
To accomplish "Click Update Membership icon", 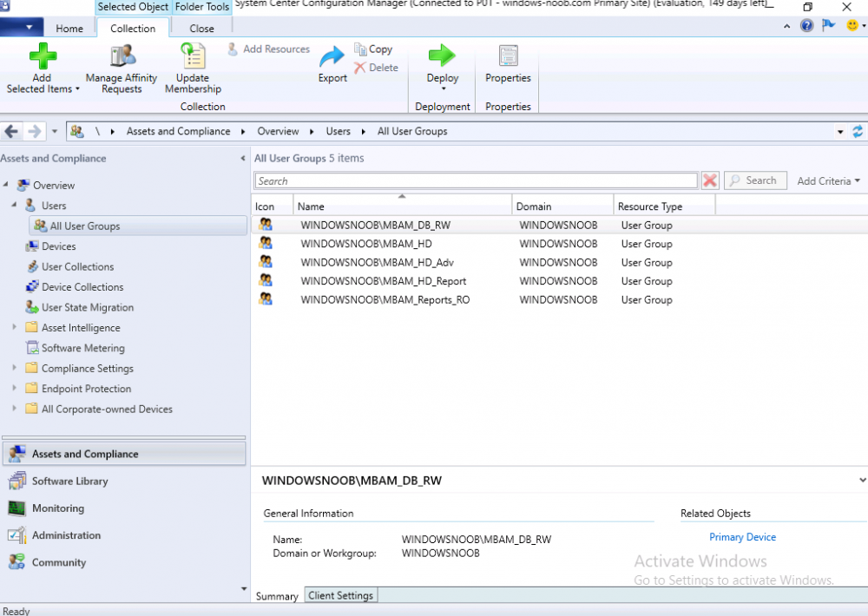I will [x=194, y=56].
